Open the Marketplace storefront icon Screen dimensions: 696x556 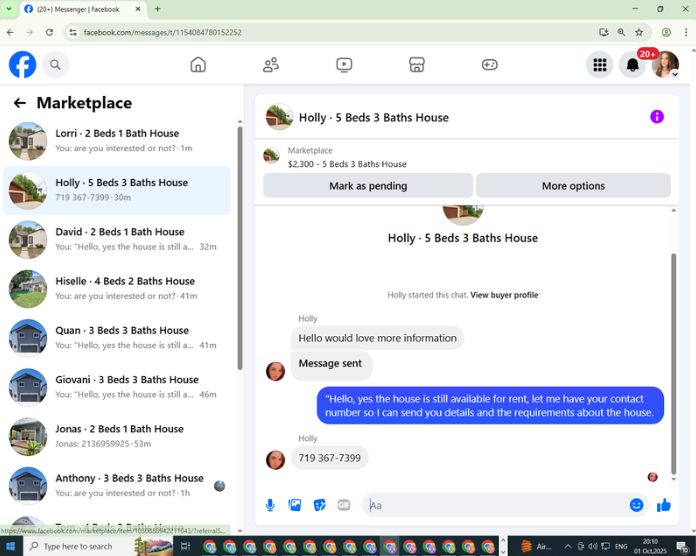pyautogui.click(x=417, y=65)
